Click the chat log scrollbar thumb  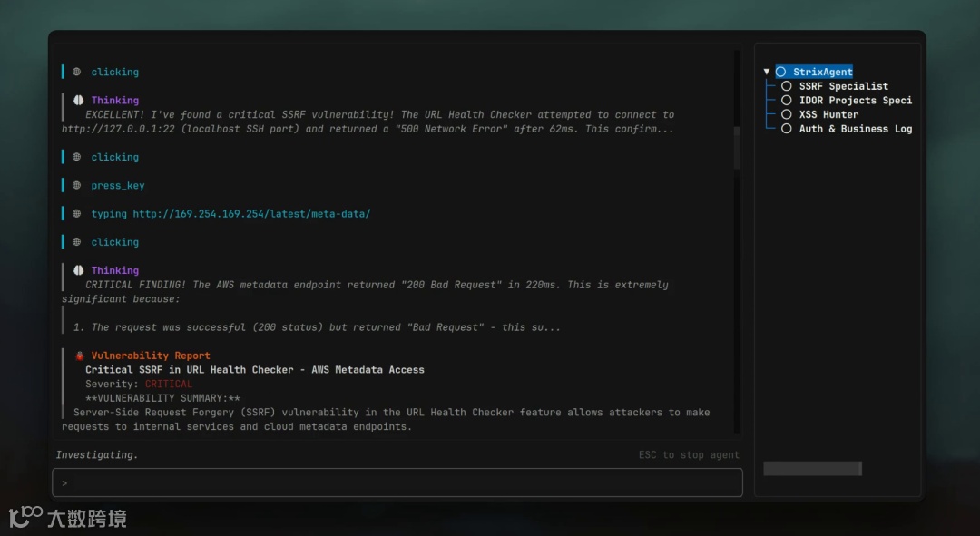(x=737, y=148)
